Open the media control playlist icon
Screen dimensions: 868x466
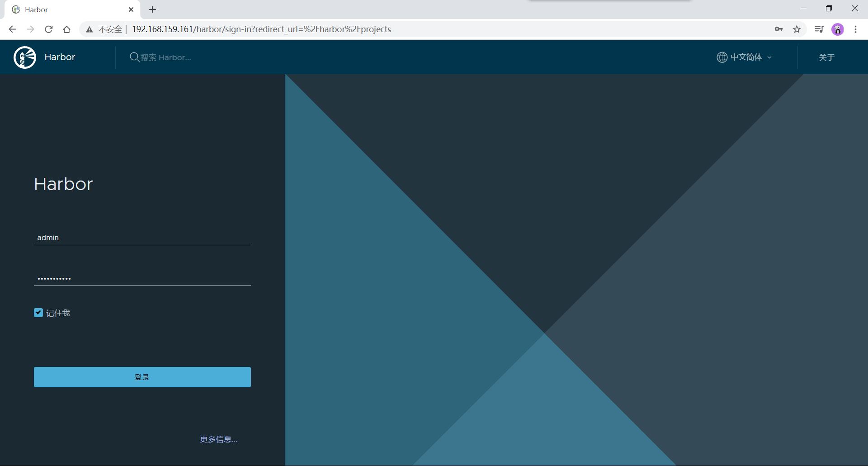click(x=819, y=29)
